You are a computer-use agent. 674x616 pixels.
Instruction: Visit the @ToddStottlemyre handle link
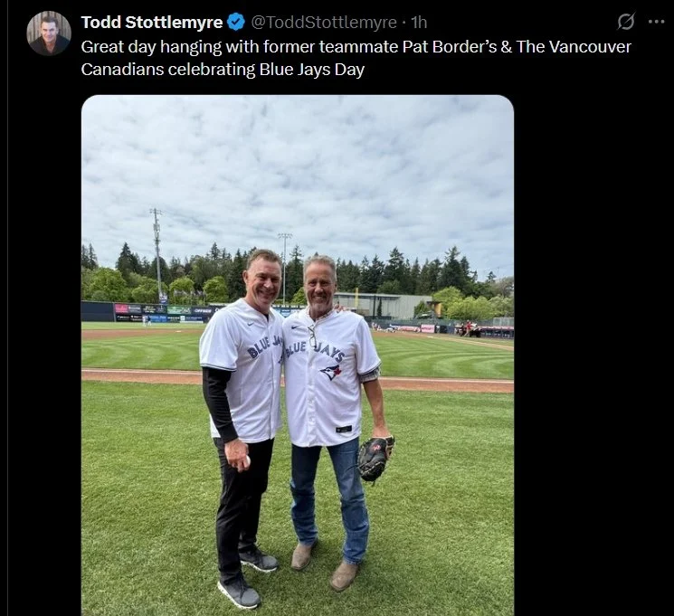[x=324, y=23]
